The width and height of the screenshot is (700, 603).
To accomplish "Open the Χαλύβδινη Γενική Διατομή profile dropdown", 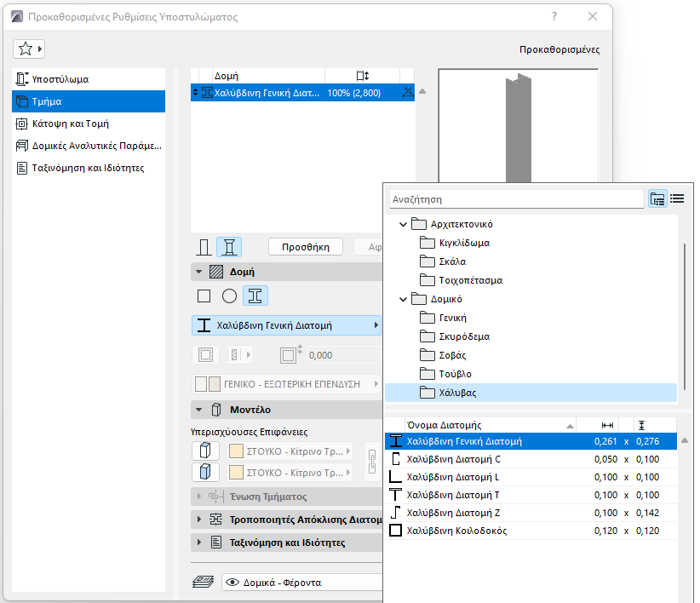I will click(x=286, y=325).
